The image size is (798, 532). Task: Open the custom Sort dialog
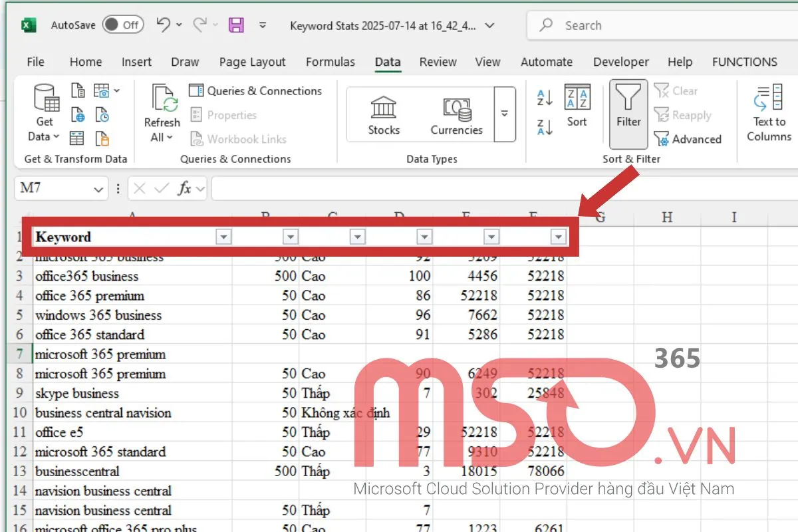point(577,106)
